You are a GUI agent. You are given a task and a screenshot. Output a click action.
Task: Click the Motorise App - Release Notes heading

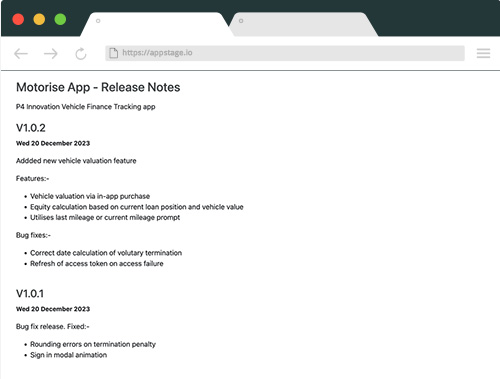pyautogui.click(x=98, y=87)
